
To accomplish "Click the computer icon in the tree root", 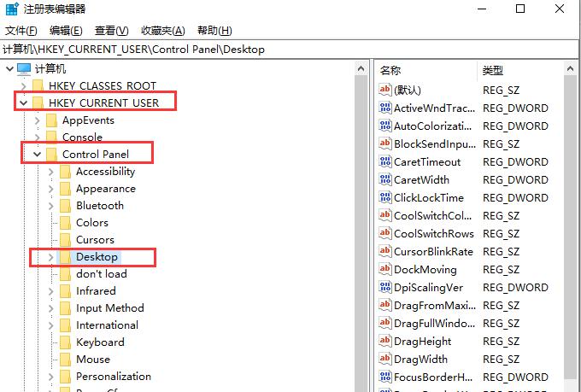I will coord(24,68).
